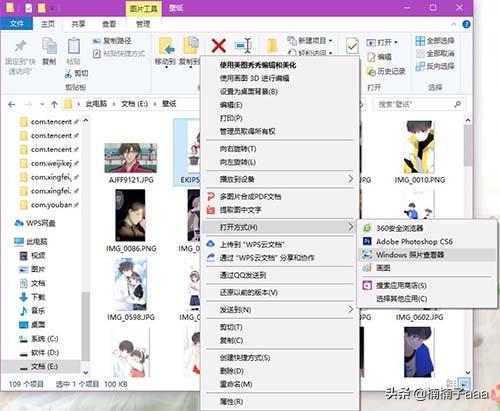500x411 pixels.
Task: Click the Properties checkmark icon
Action: pyautogui.click(x=352, y=46)
